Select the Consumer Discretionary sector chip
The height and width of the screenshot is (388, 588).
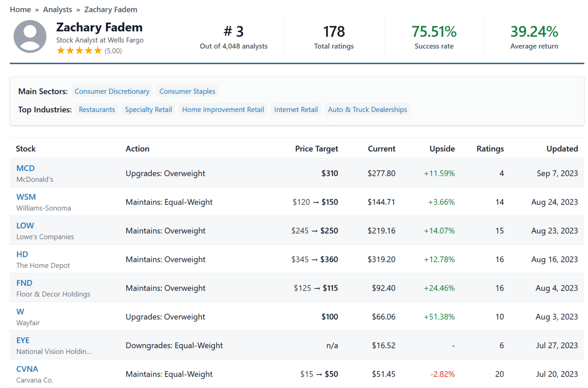click(112, 91)
